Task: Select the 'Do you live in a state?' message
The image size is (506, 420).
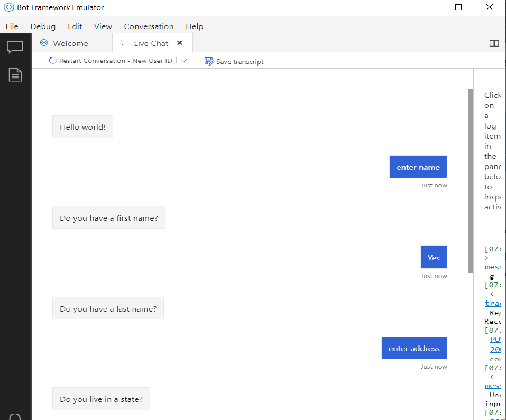Action: click(x=102, y=399)
